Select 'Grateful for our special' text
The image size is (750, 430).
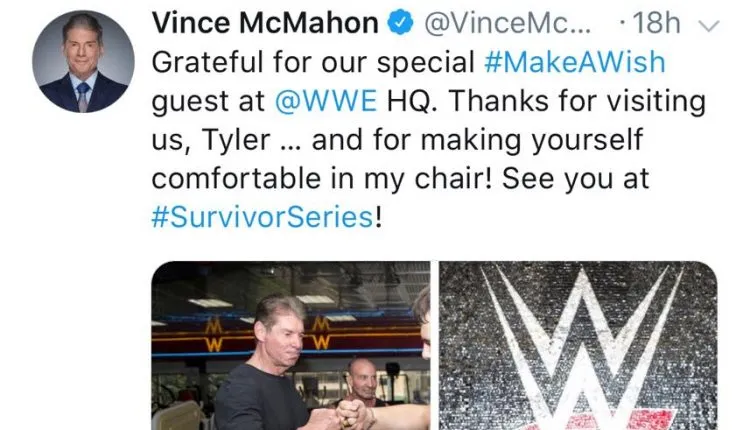[313, 62]
